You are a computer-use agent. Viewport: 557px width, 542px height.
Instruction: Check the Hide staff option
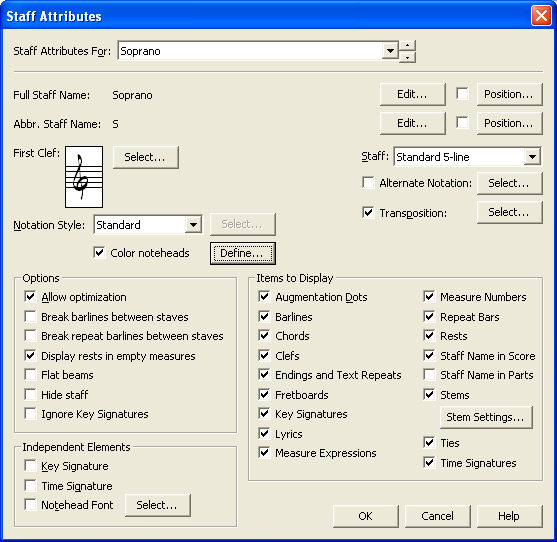pos(30,394)
